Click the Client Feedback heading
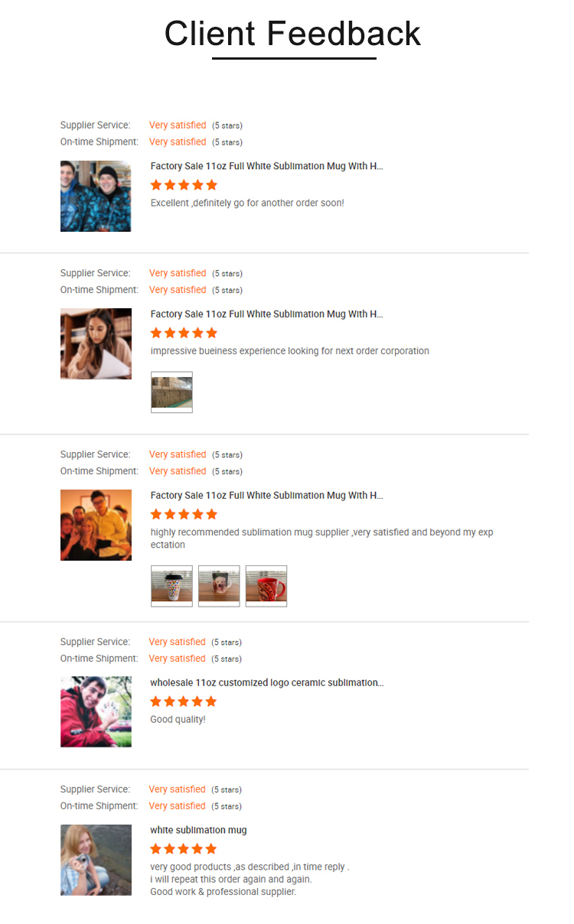Image resolution: width=574 pixels, height=924 pixels. coord(293,34)
